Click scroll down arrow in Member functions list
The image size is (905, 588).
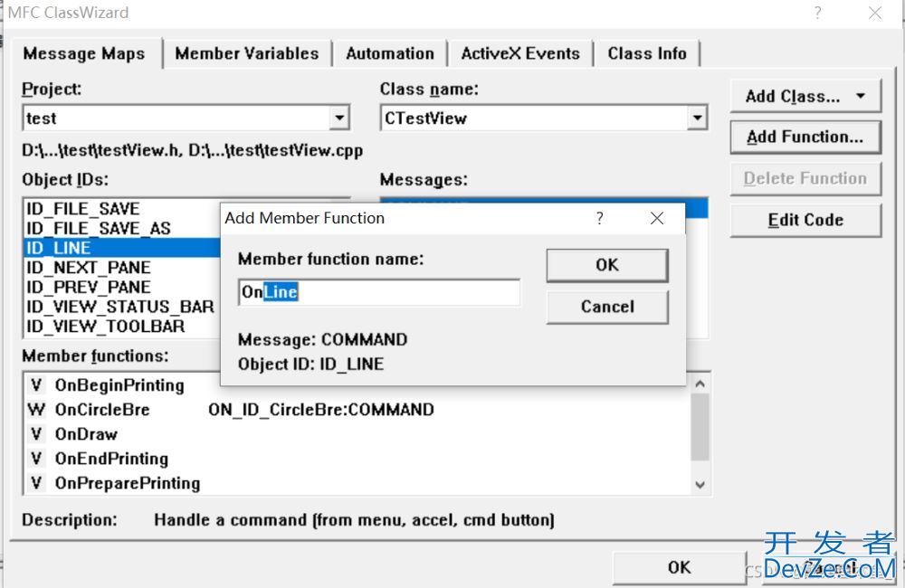point(700,485)
